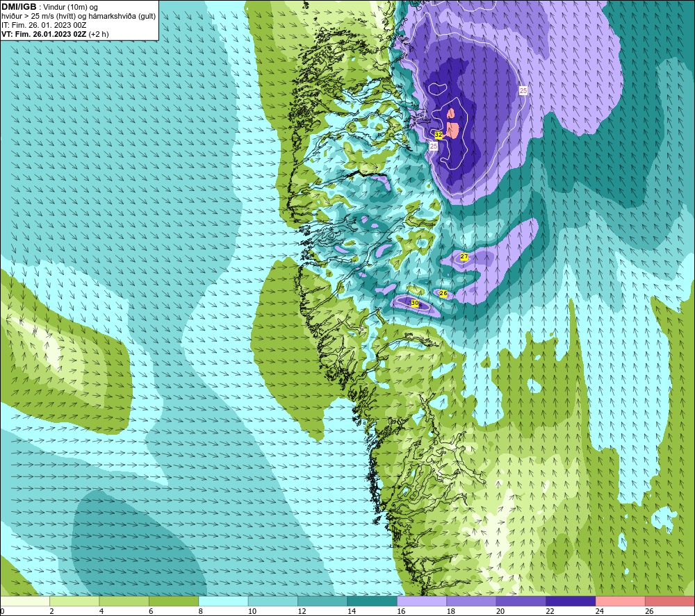The width and height of the screenshot is (695, 616).
Task: Click the legend scale number 12
Action: pyautogui.click(x=302, y=611)
